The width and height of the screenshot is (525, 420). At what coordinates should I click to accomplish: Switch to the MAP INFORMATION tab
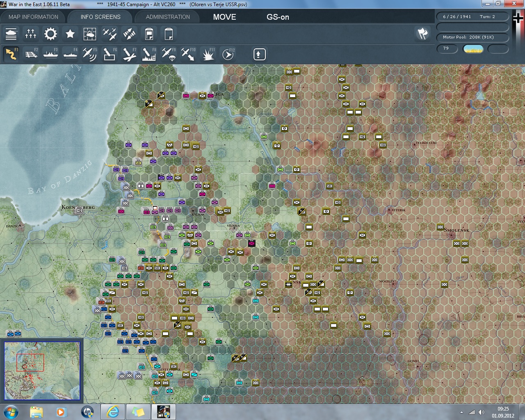click(x=33, y=17)
